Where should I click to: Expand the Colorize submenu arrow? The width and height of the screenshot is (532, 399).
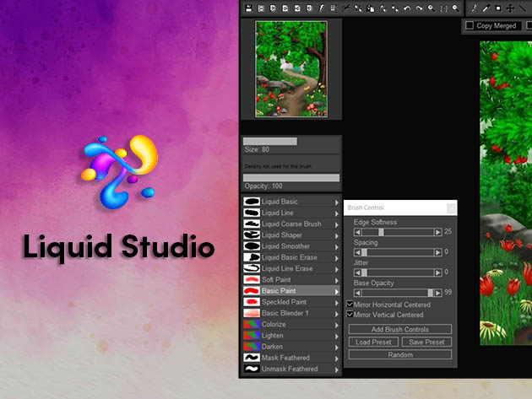tap(337, 325)
